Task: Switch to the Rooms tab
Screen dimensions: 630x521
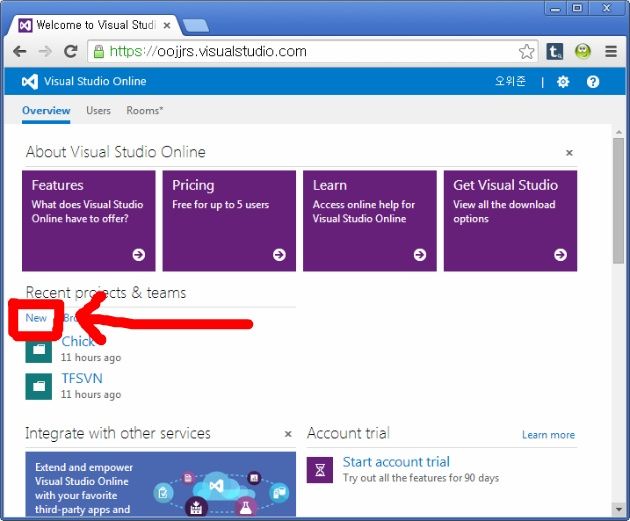Action: 145,110
